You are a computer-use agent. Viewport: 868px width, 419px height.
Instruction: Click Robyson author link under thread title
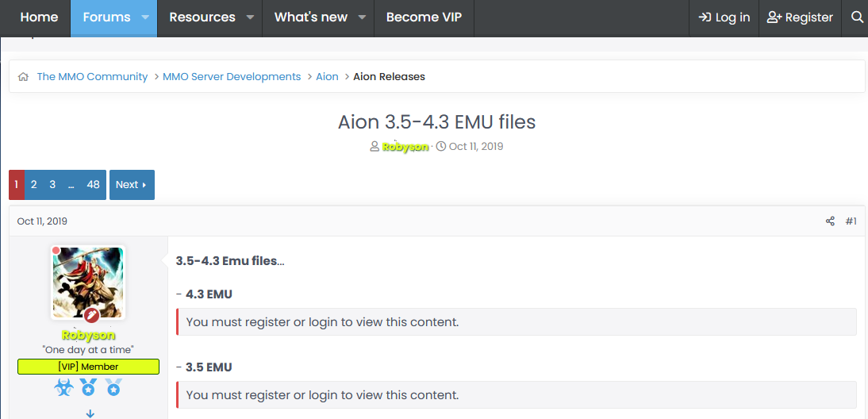[x=405, y=148]
